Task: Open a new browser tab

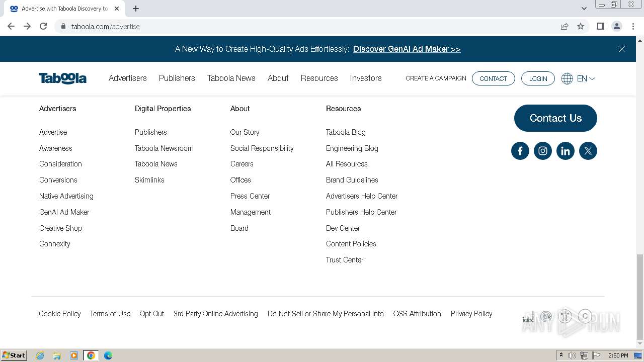Action: (x=136, y=9)
